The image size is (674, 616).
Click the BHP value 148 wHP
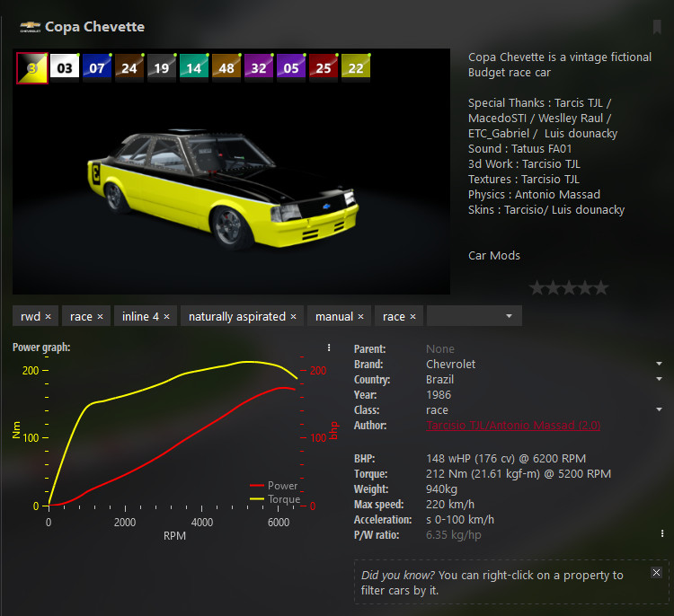(506, 458)
